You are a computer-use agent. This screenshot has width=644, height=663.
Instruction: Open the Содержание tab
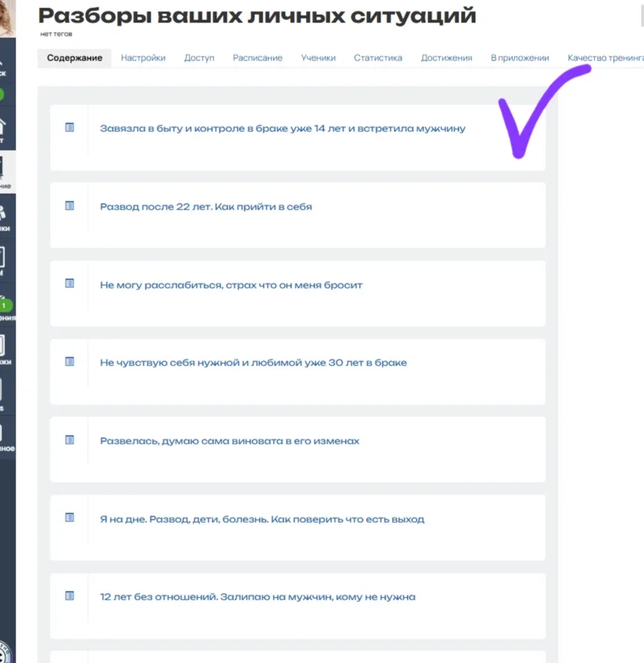click(x=75, y=58)
